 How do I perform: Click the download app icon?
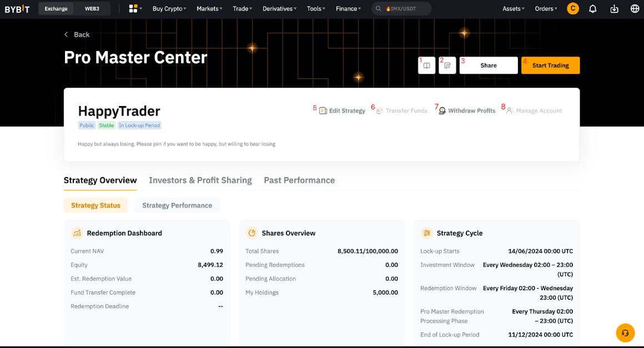(614, 9)
